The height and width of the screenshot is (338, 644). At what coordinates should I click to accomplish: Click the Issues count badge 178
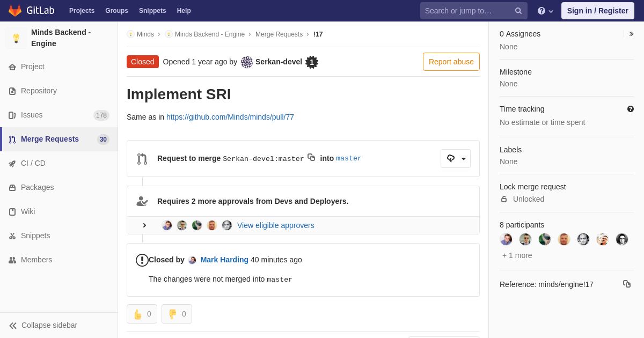point(101,115)
